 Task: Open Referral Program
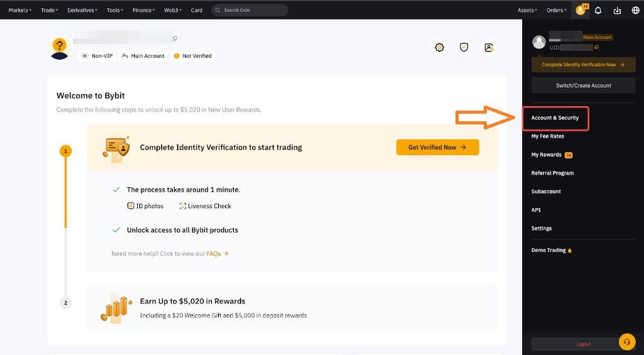click(552, 173)
